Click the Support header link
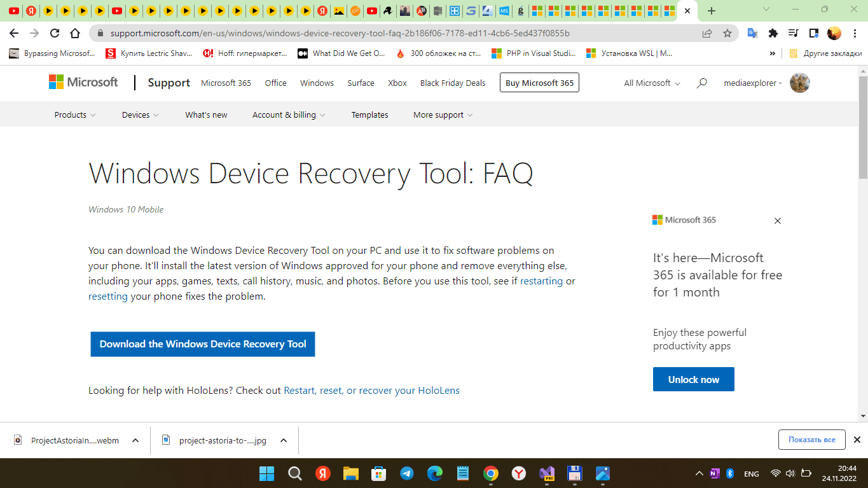 pyautogui.click(x=169, y=83)
